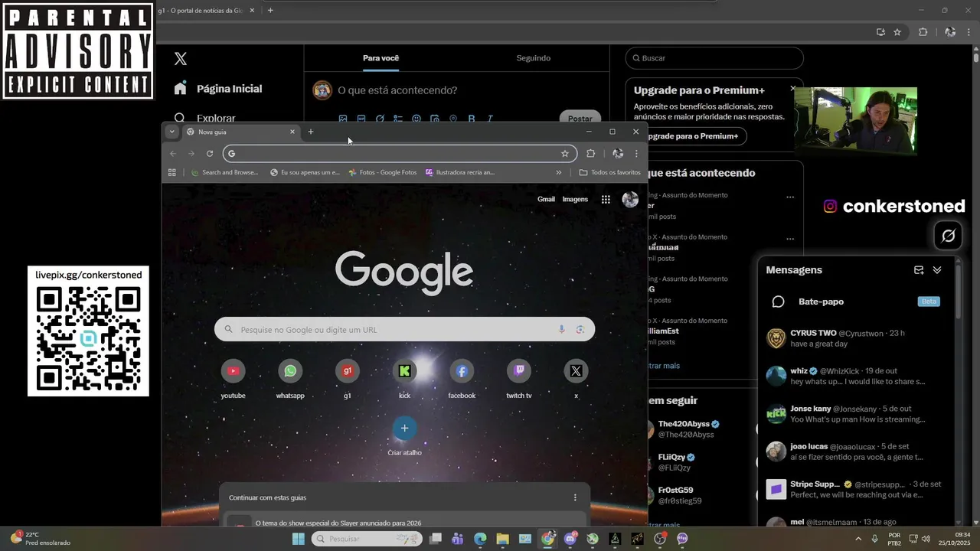Switch to the Seguindo tab

click(x=533, y=58)
